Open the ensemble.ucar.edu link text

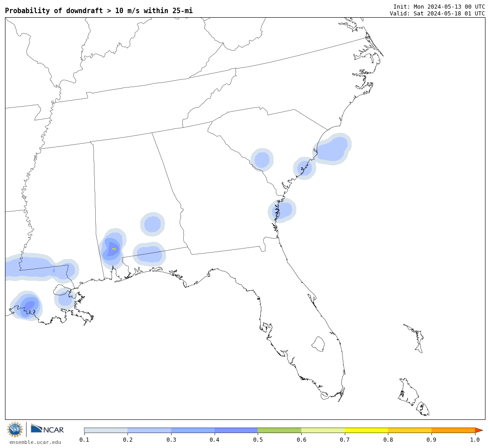(35, 442)
